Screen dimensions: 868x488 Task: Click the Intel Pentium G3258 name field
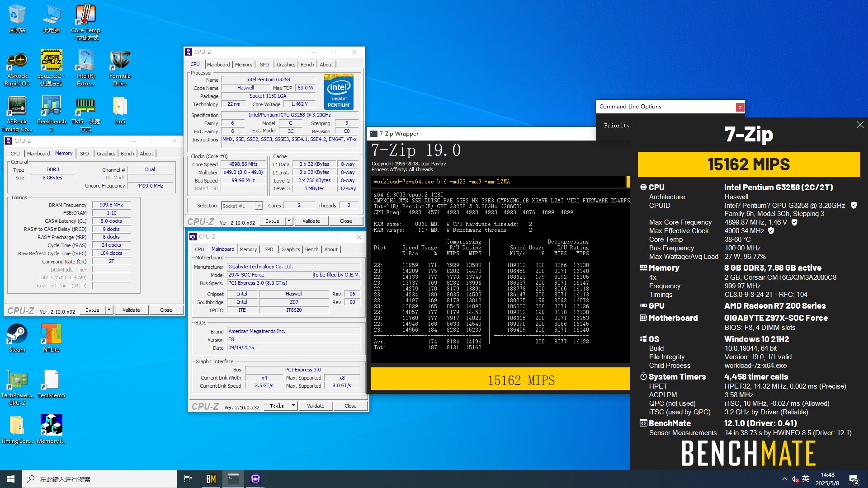[x=268, y=80]
